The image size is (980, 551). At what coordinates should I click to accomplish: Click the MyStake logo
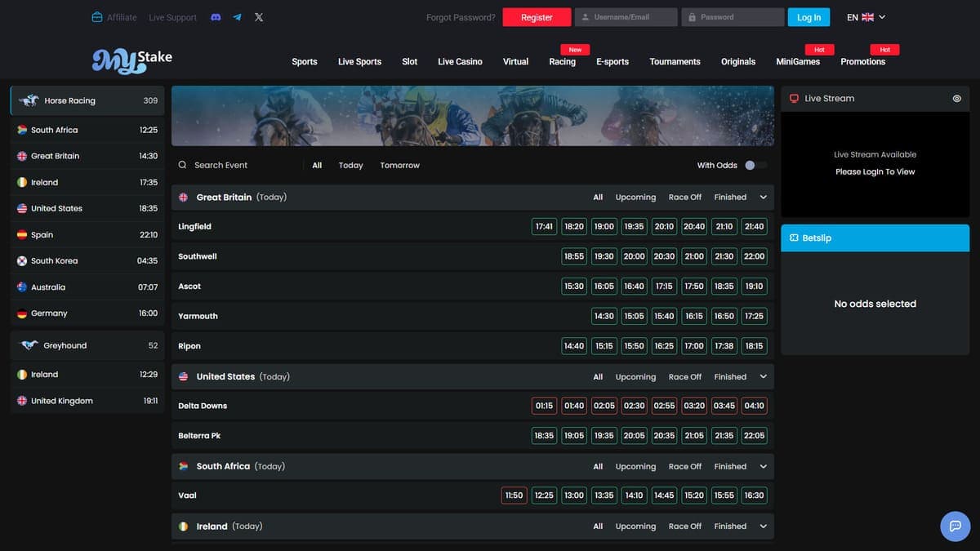coord(131,60)
